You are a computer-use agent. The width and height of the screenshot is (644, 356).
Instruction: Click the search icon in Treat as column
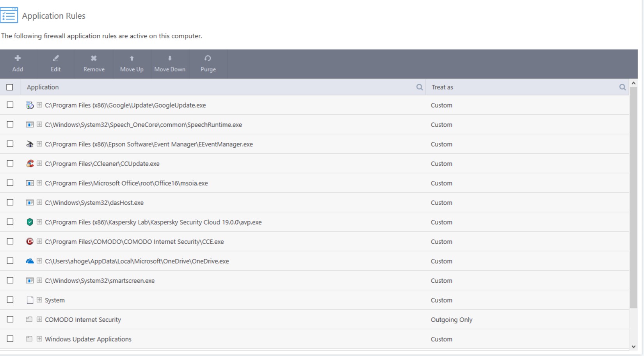pos(623,87)
